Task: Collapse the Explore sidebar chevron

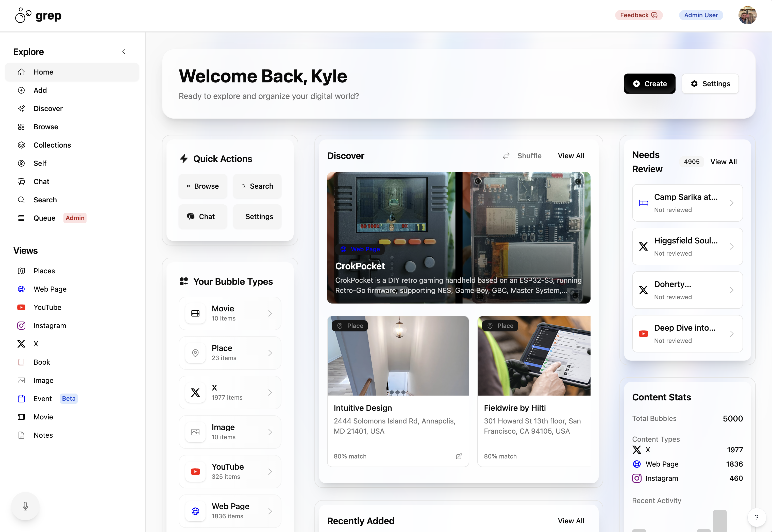Action: 124,52
